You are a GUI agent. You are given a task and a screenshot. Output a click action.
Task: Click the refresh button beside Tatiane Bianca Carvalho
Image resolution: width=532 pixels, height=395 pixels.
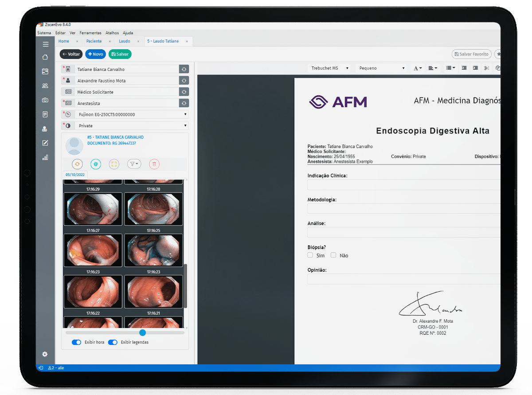(184, 69)
